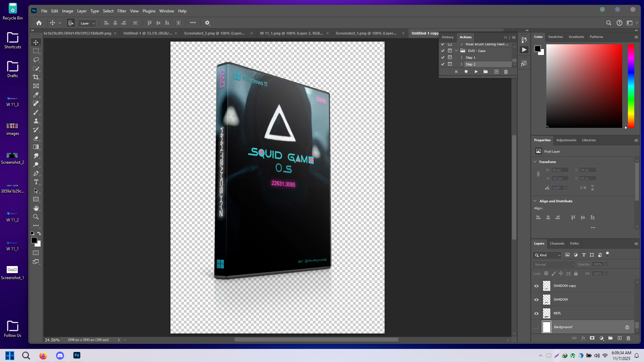Switch to the Channels tab
Image resolution: width=644 pixels, height=362 pixels.
[557, 244]
